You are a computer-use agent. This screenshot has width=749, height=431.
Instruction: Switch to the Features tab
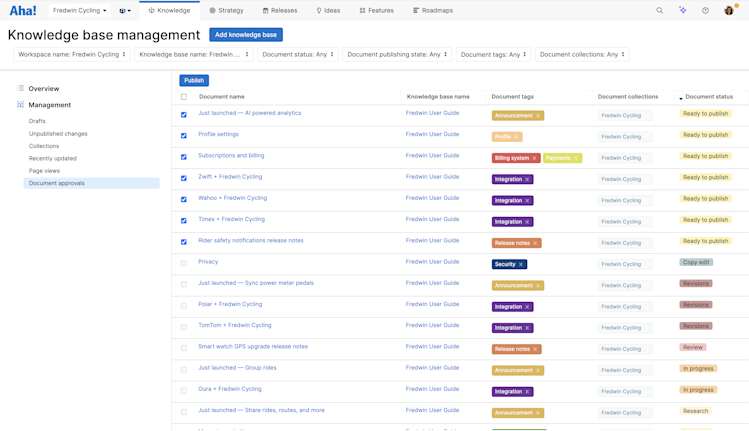coord(376,11)
